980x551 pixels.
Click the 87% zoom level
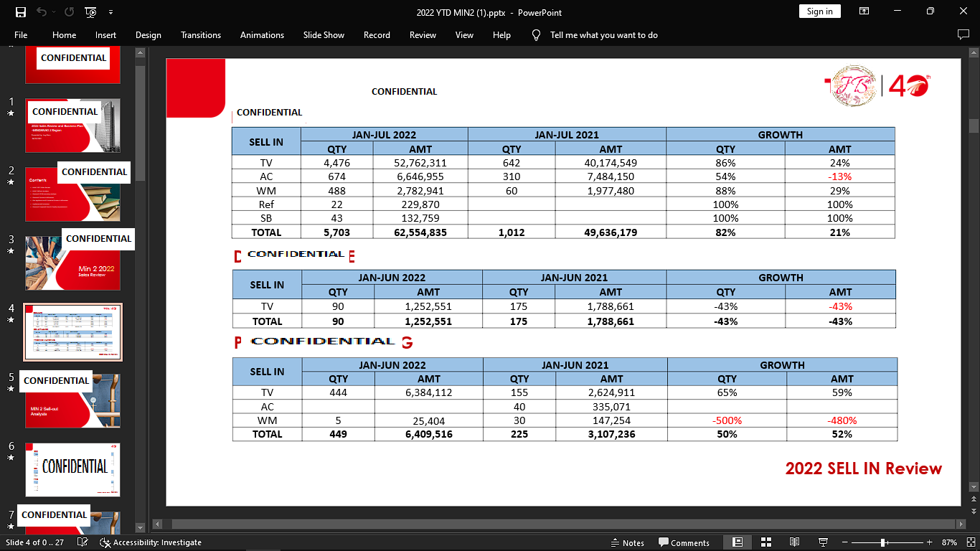pyautogui.click(x=949, y=542)
